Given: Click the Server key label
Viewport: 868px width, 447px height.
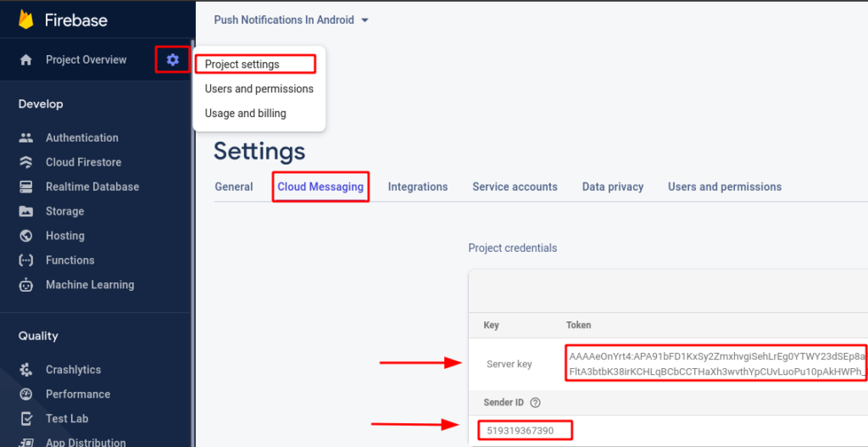Looking at the screenshot, I should [509, 364].
